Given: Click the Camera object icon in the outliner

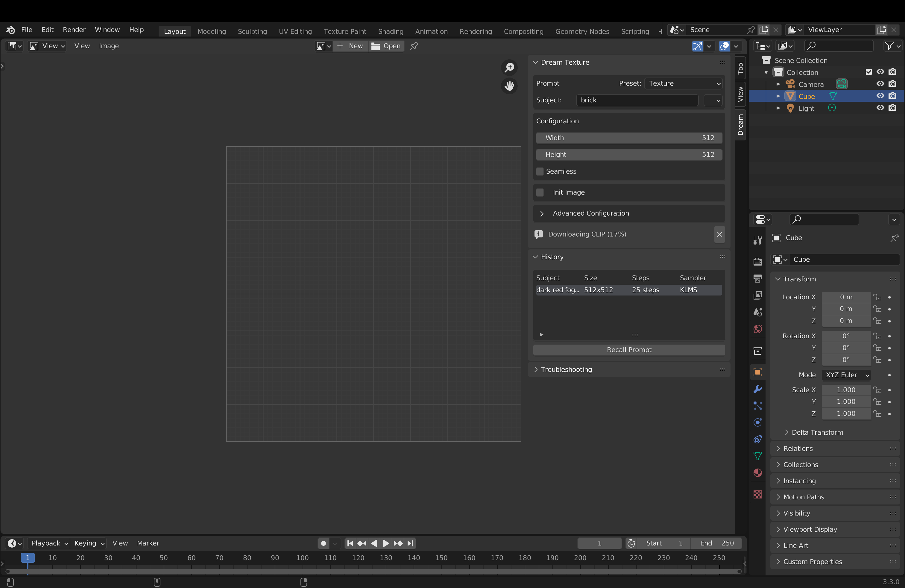Looking at the screenshot, I should [791, 84].
